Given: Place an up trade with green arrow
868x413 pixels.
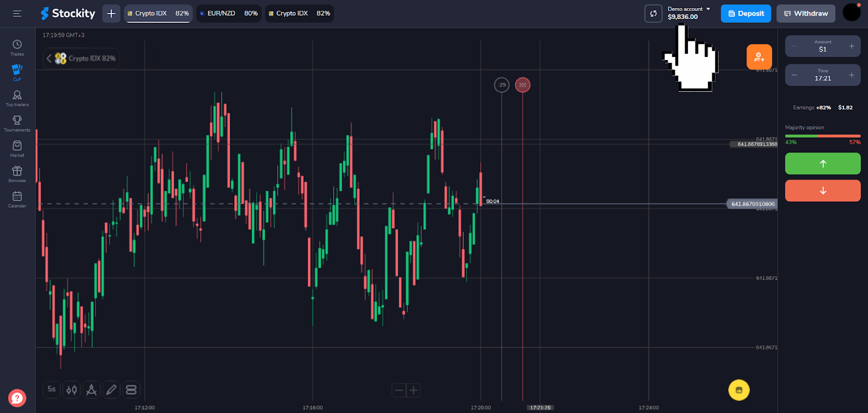Looking at the screenshot, I should [x=822, y=164].
